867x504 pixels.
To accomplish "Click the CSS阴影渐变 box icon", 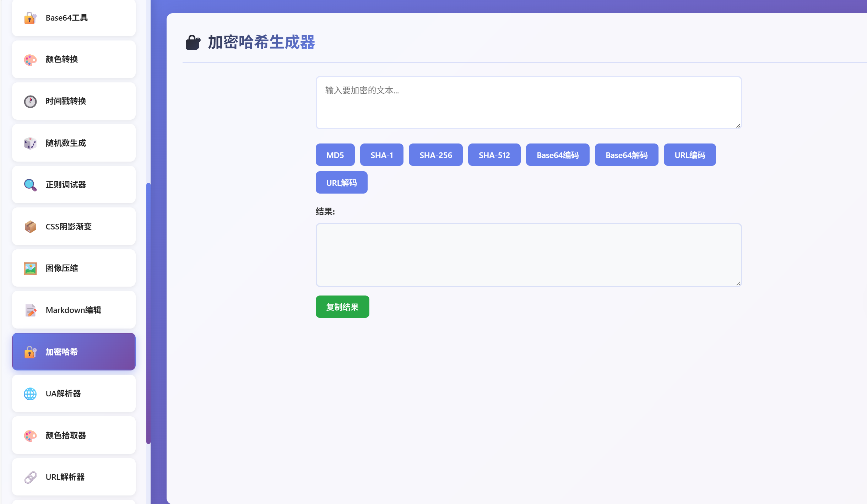I will (30, 226).
